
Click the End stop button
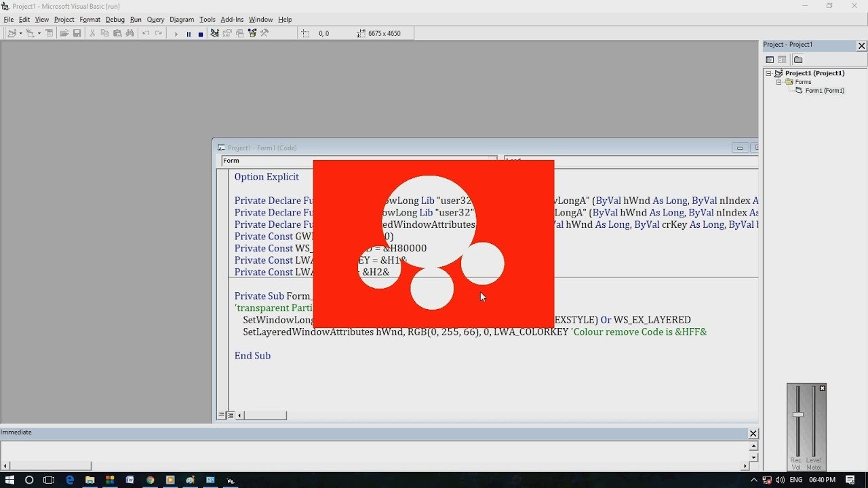(201, 34)
